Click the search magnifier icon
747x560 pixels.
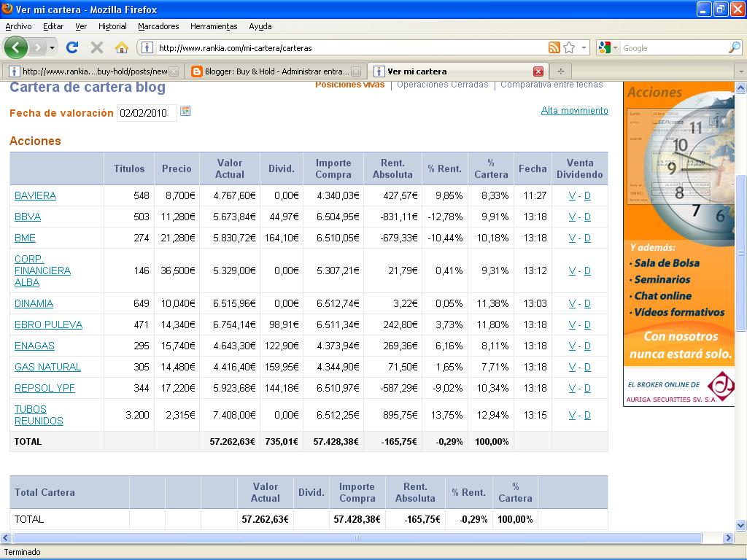point(734,48)
